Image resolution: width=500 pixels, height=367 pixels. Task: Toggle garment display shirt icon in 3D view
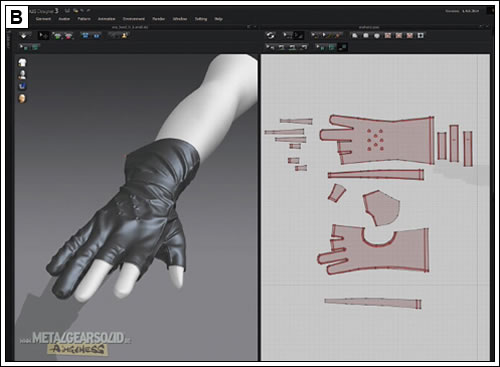(22, 63)
